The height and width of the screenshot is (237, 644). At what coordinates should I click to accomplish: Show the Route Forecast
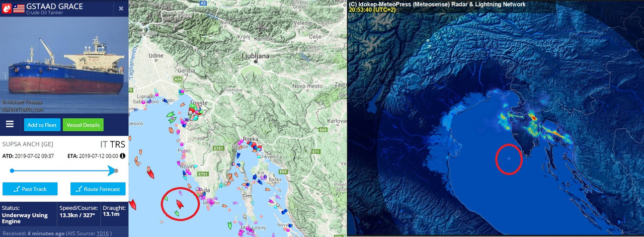[98, 189]
